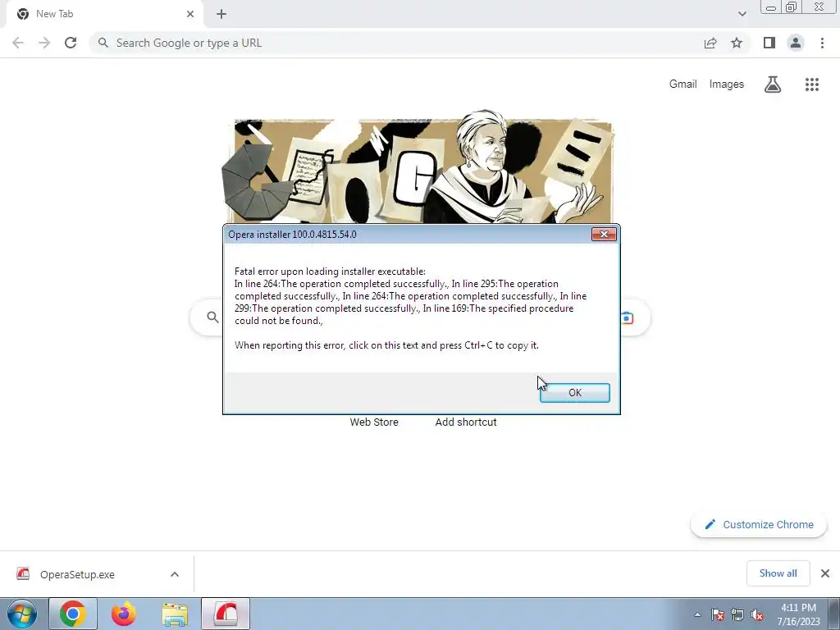840x630 pixels.
Task: Open Gmail link
Action: click(x=682, y=84)
